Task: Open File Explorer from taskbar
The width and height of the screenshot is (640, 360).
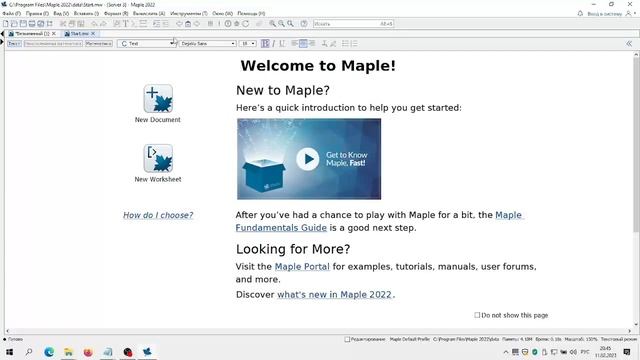Action: coord(69,352)
